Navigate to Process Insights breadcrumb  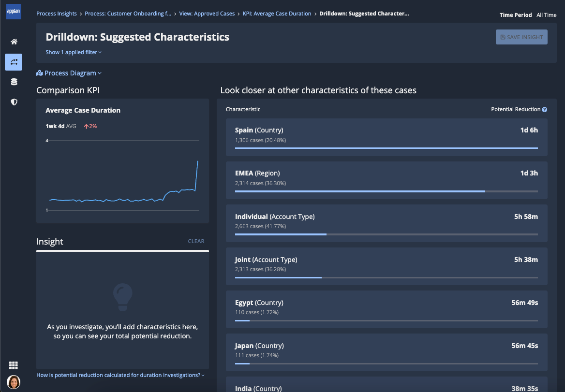[57, 14]
